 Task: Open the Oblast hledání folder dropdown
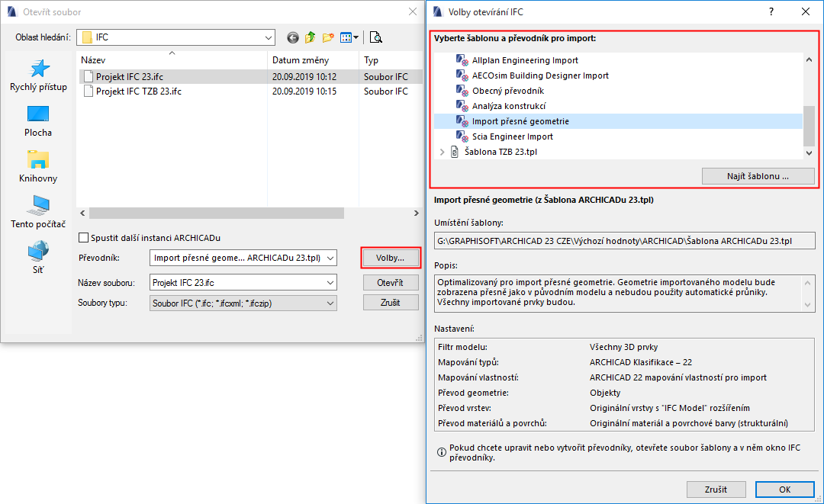click(176, 37)
